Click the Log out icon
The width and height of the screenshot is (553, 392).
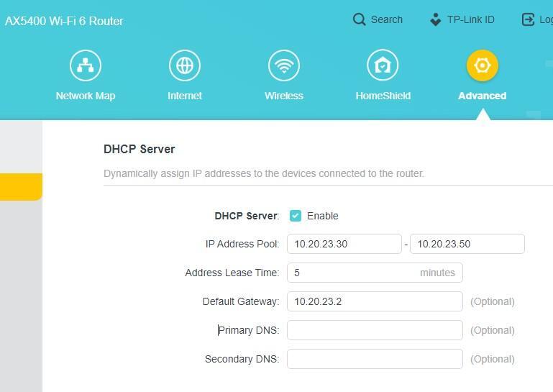528,19
